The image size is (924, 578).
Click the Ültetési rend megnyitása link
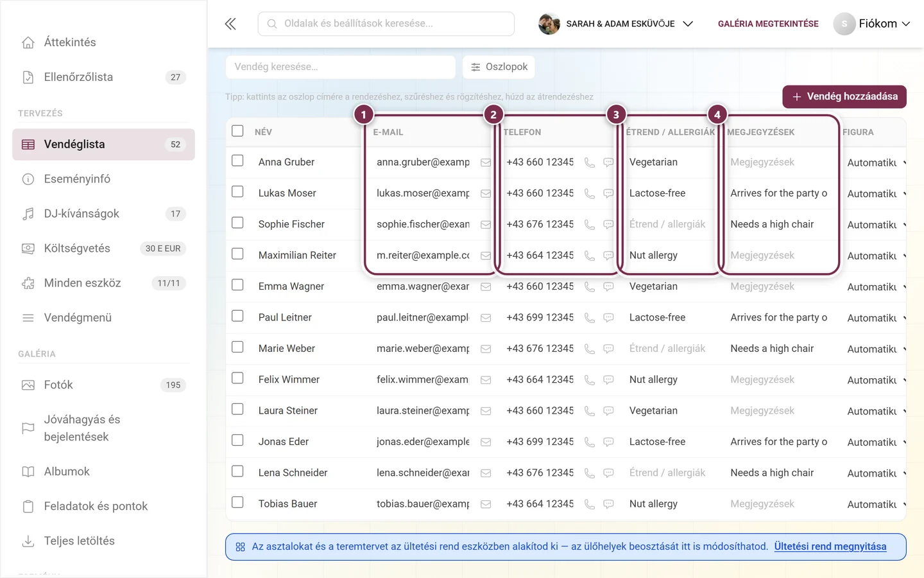tap(830, 547)
